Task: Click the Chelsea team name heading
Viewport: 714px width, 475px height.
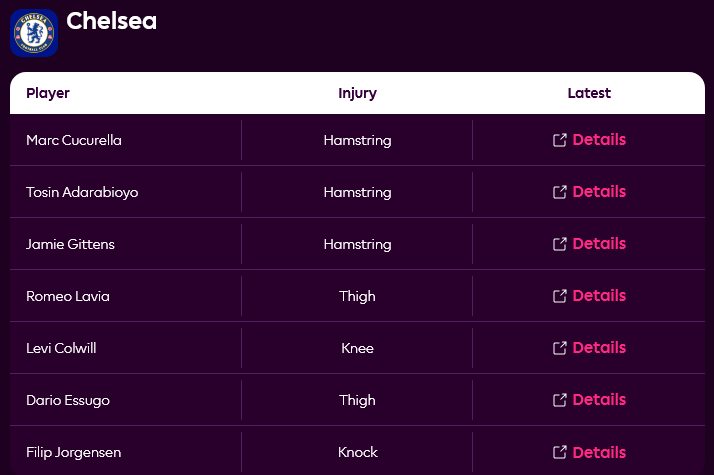Action: 111,21
